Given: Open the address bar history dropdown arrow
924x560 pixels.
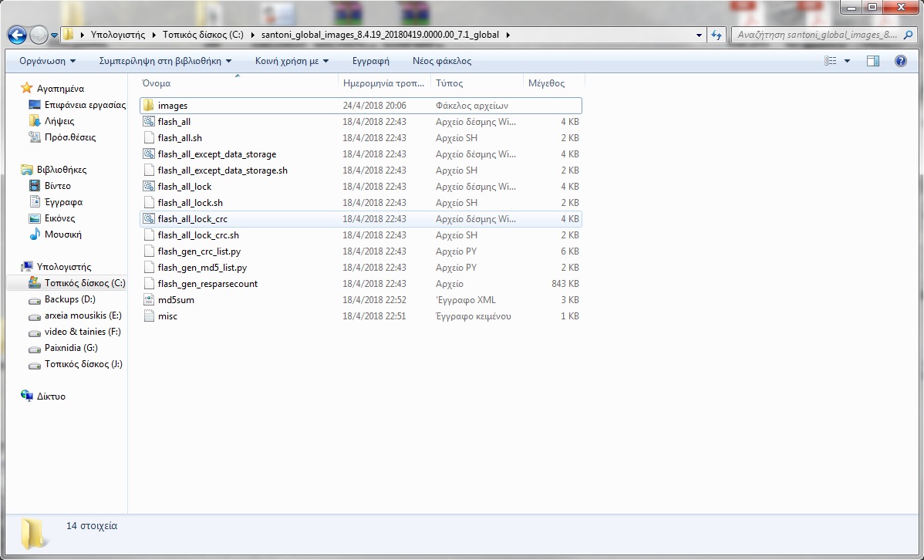Looking at the screenshot, I should coord(699,35).
